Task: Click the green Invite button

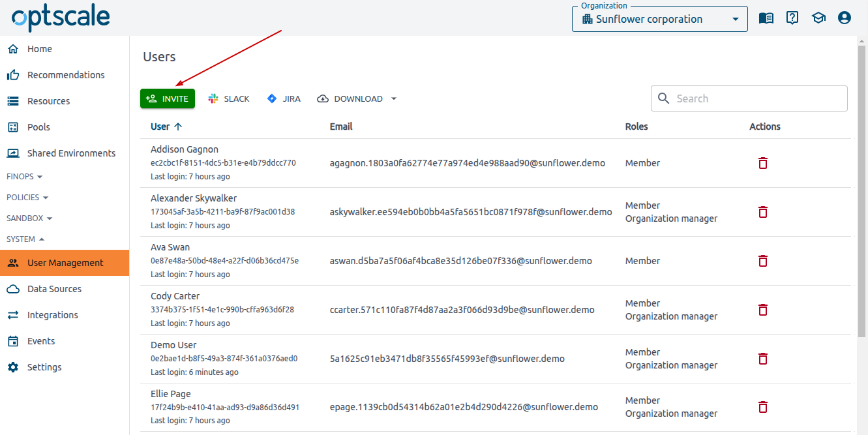Action: (168, 98)
